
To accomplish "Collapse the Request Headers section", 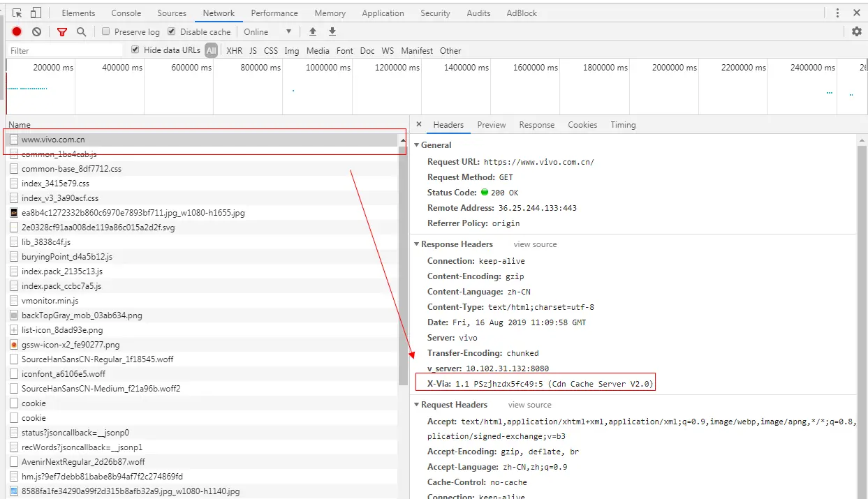I will pos(417,405).
